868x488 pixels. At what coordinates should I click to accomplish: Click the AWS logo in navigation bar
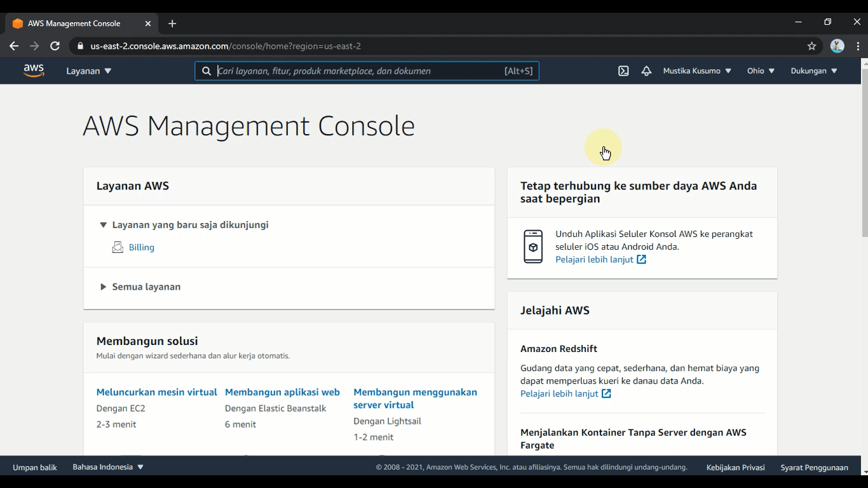click(x=34, y=71)
